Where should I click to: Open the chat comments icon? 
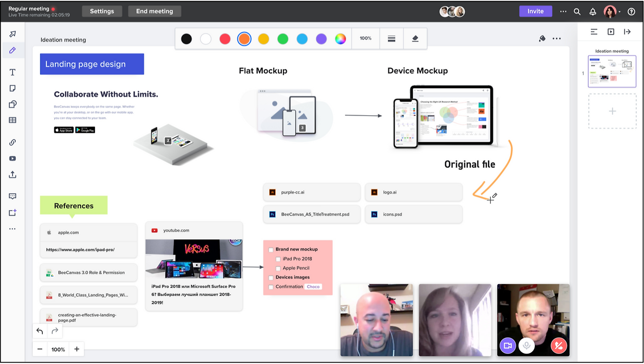click(x=13, y=196)
